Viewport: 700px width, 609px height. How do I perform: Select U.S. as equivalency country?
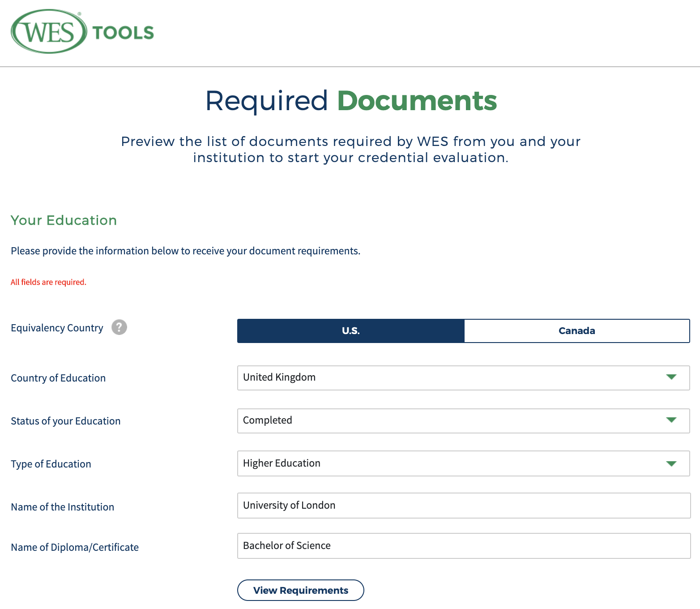click(351, 331)
